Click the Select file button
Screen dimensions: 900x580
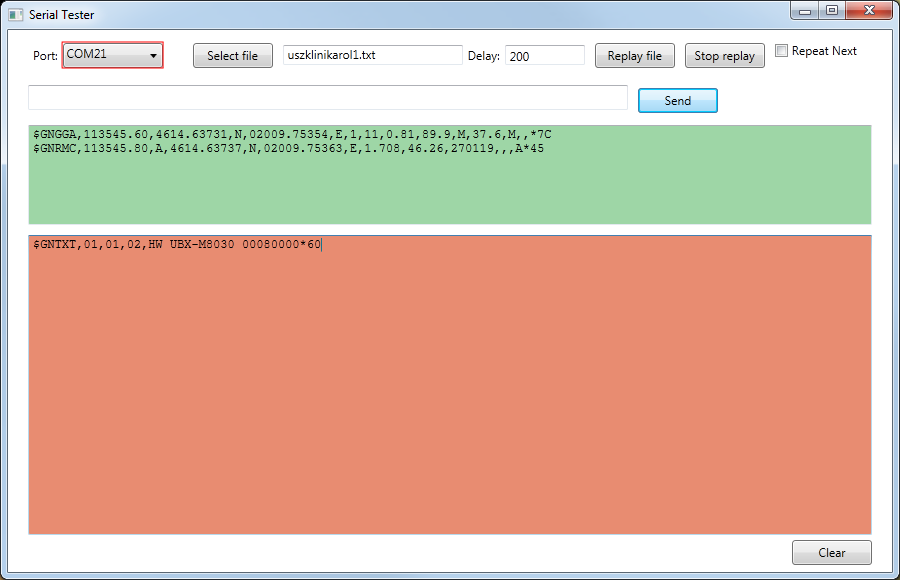[x=232, y=56]
